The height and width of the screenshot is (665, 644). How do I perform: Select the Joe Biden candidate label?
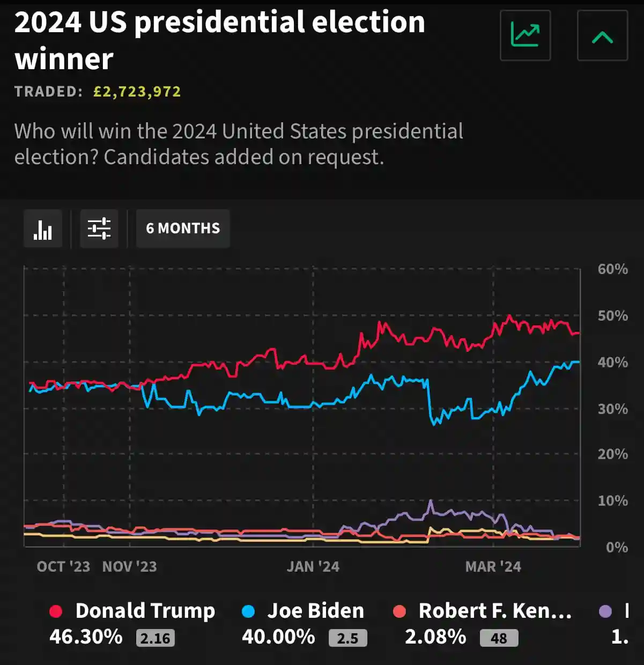(x=316, y=611)
